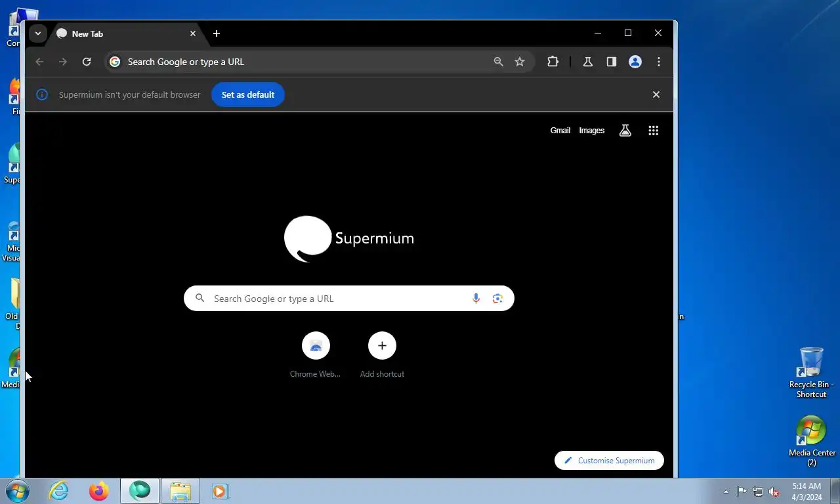Image resolution: width=840 pixels, height=504 pixels.
Task: Select the New Tab tab
Action: pos(127,33)
